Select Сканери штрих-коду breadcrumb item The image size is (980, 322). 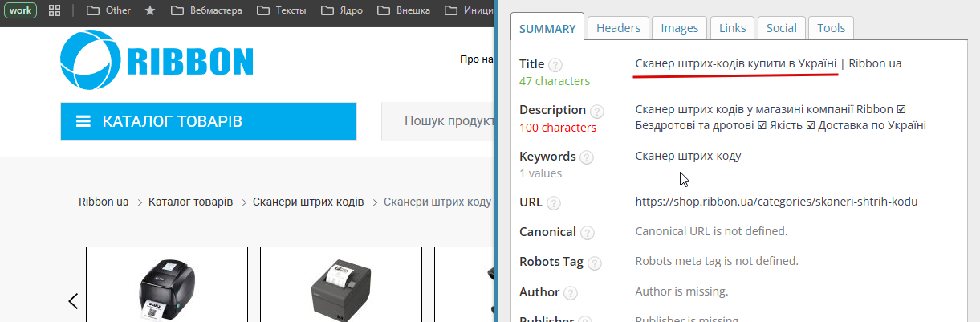pyautogui.click(x=438, y=202)
